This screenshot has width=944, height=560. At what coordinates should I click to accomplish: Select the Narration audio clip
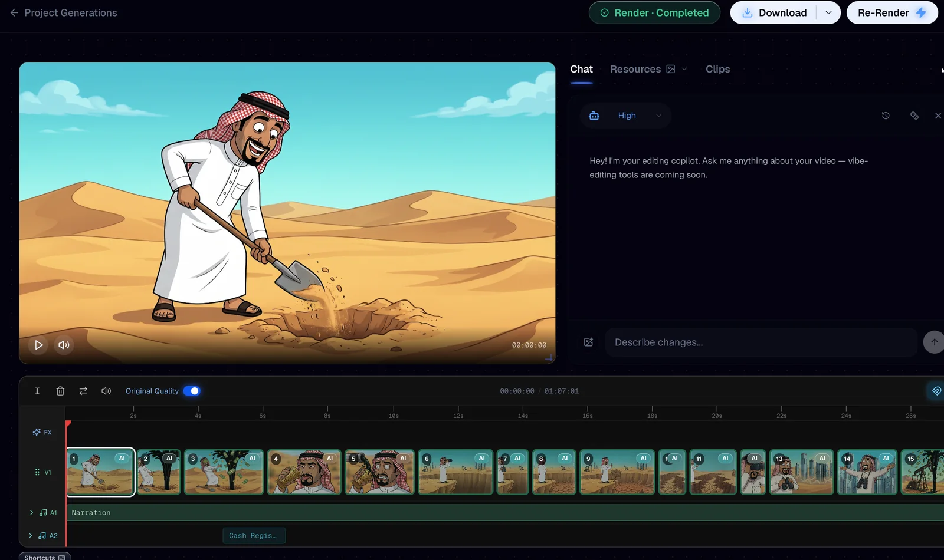[505, 513]
